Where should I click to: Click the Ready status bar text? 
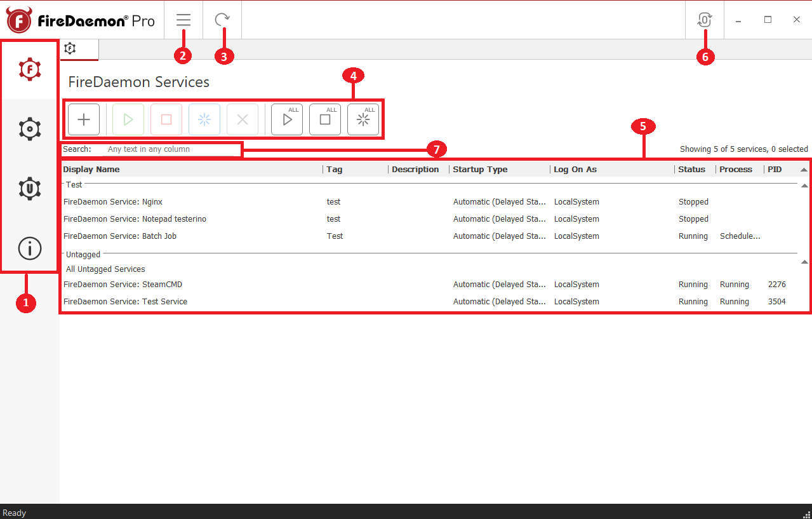[x=15, y=513]
